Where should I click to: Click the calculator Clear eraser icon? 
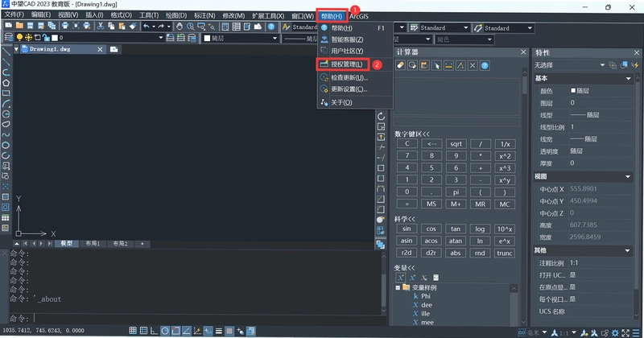pos(400,65)
